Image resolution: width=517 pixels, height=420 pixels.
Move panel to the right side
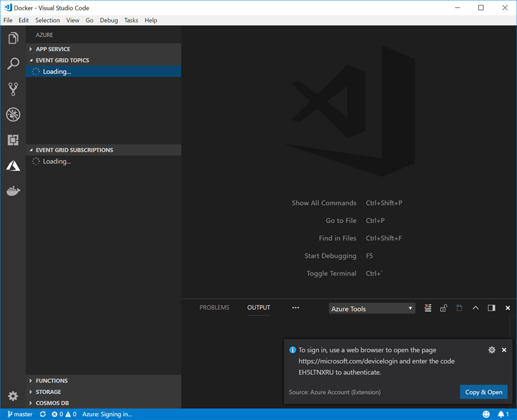coord(491,308)
